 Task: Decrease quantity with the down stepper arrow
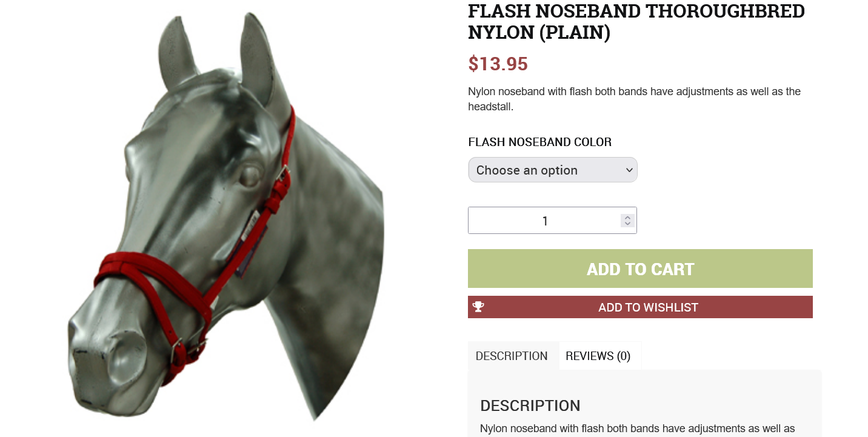point(627,224)
